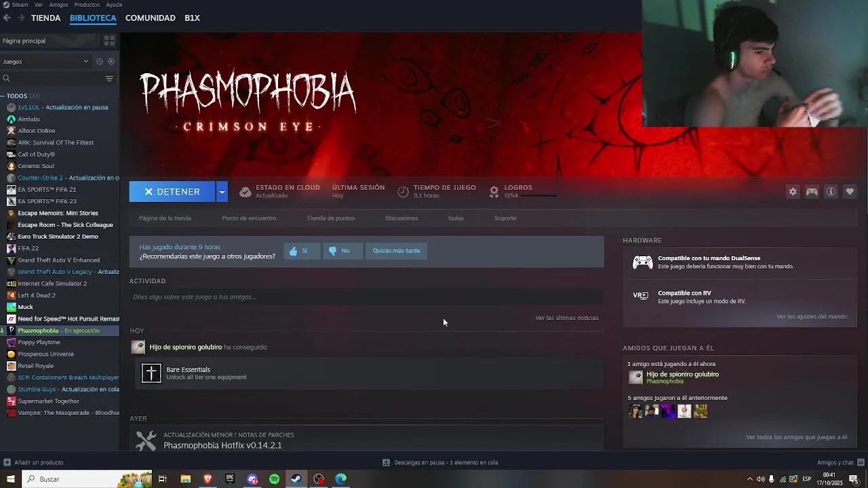Viewport: 868px width, 488px height.
Task: Open Punto de encuentro tab
Action: tap(249, 218)
